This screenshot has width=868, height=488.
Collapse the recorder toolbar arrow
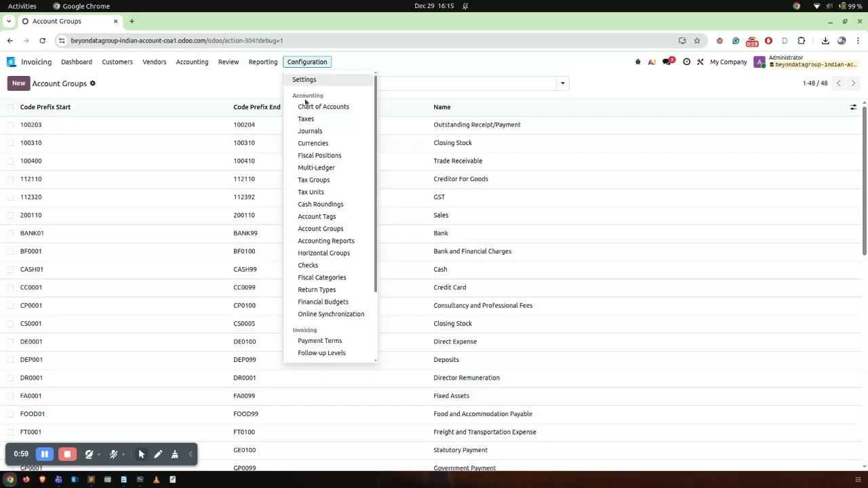191,454
